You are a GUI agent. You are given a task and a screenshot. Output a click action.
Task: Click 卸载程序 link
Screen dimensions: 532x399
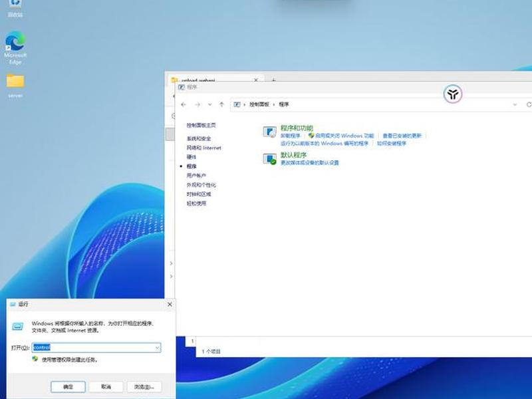coord(291,136)
